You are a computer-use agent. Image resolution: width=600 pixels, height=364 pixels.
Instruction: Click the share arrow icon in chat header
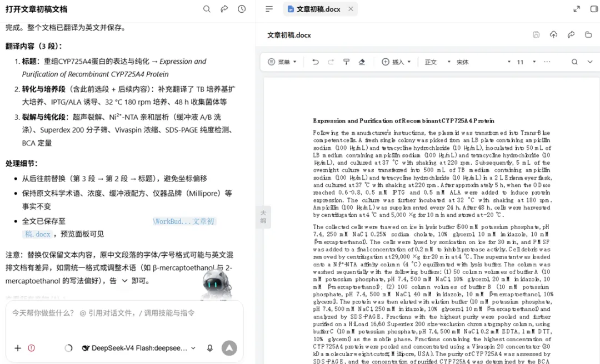[x=224, y=9]
